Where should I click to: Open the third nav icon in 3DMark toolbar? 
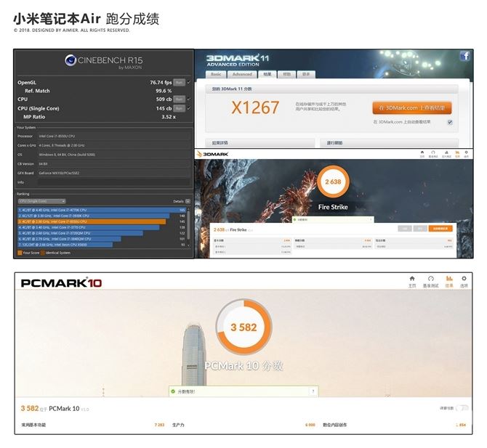click(446, 154)
